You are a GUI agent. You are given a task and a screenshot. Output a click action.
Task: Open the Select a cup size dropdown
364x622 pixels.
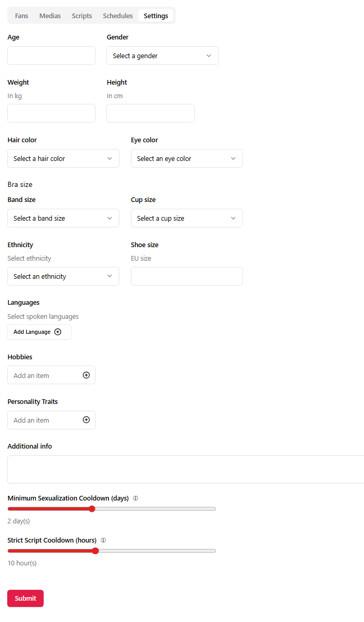pyautogui.click(x=187, y=218)
